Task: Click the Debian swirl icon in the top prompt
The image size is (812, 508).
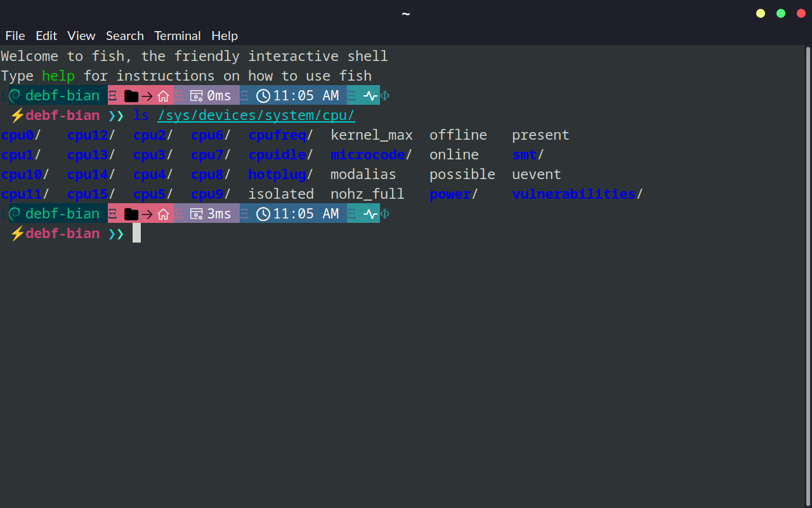Action: (15, 96)
